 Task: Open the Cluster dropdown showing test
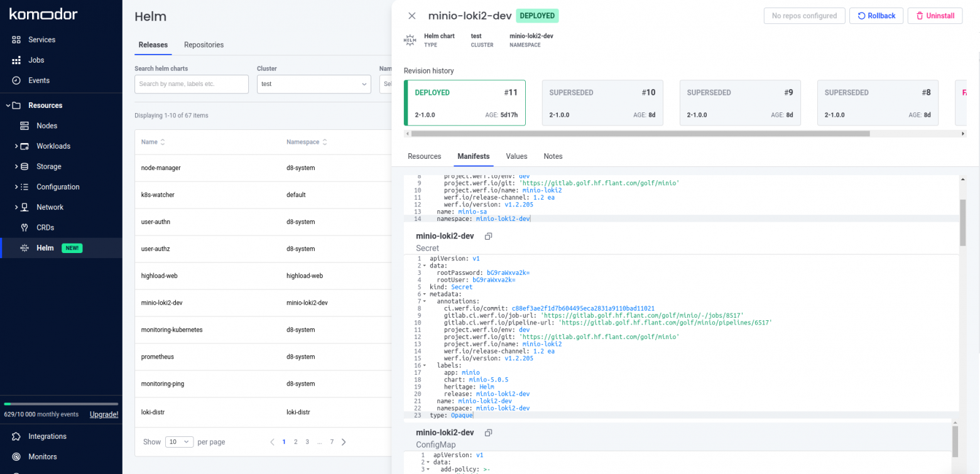tap(313, 84)
